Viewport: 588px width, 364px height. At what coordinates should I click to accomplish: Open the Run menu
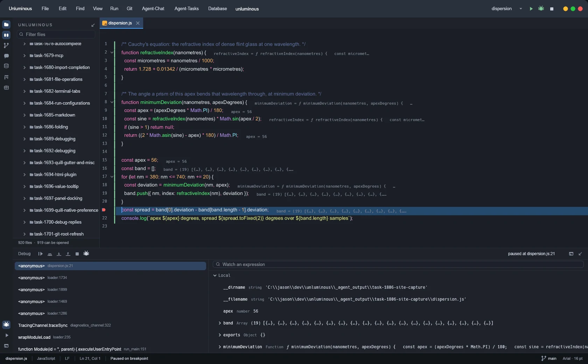[x=114, y=9]
